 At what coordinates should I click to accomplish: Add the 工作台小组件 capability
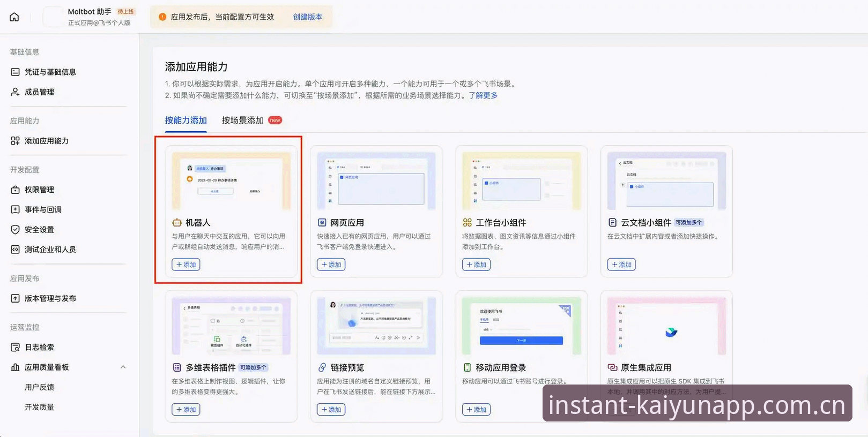(476, 265)
